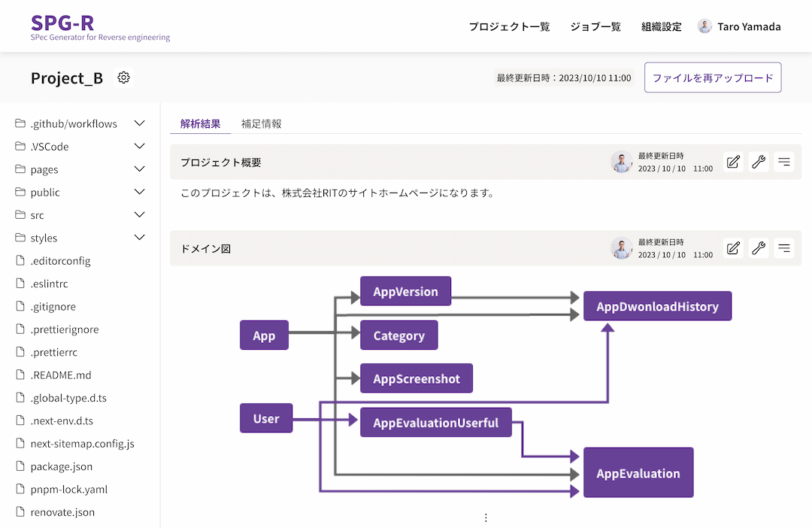Click the three-dot more icon below diagram
The width and height of the screenshot is (812, 528).
pyautogui.click(x=486, y=517)
